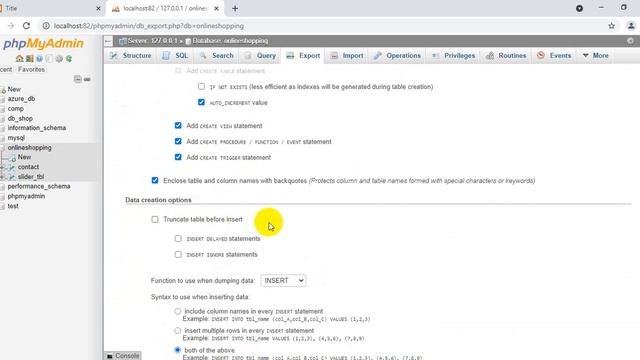This screenshot has width=640, height=360.
Task: Open the Routines tab
Action: coord(506,56)
